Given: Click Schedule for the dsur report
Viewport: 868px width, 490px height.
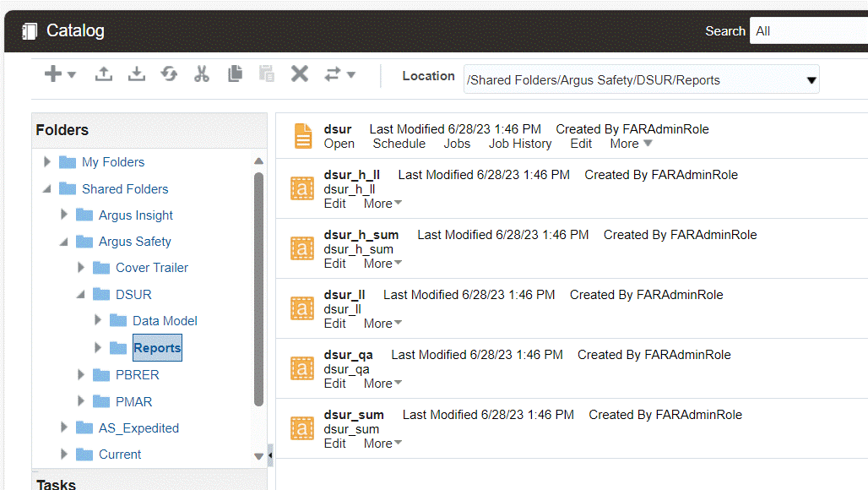Looking at the screenshot, I should [x=399, y=144].
